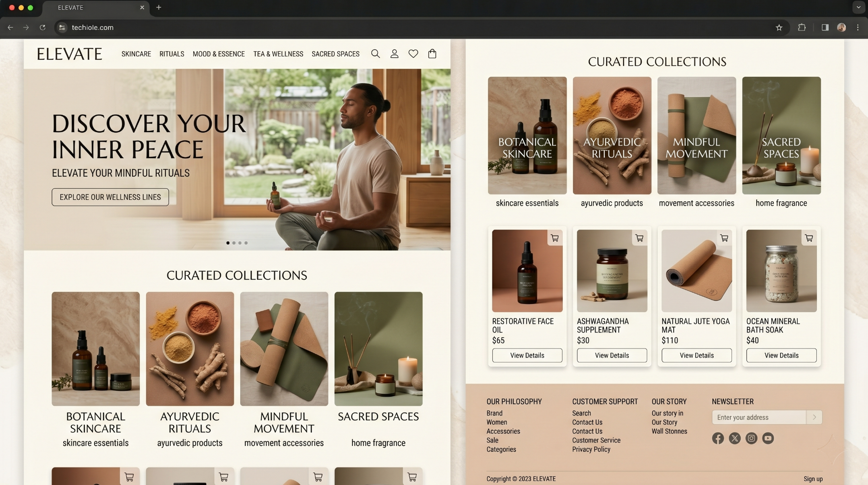The image size is (868, 485).
Task: Open the Wall Stonnes footer link
Action: tap(669, 431)
